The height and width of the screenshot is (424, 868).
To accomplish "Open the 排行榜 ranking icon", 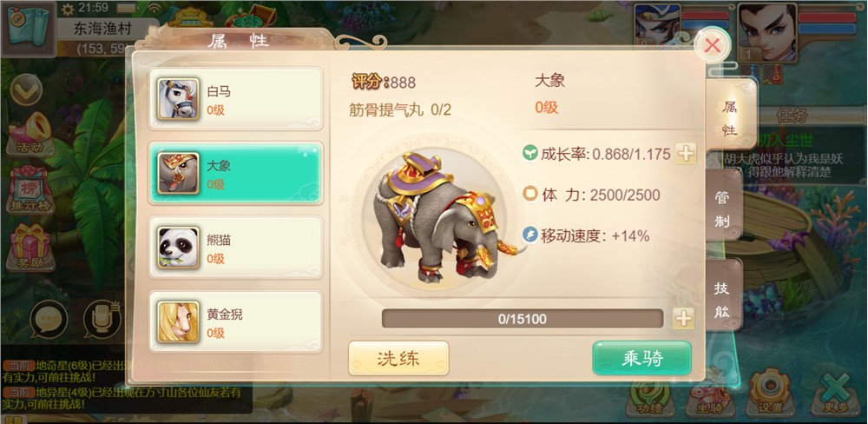I will pos(30,190).
